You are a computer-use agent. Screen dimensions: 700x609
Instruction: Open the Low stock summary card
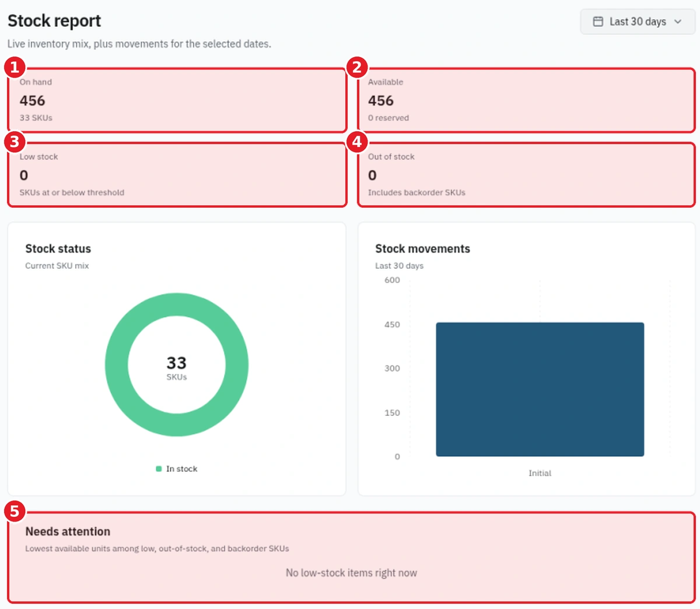[x=177, y=175]
